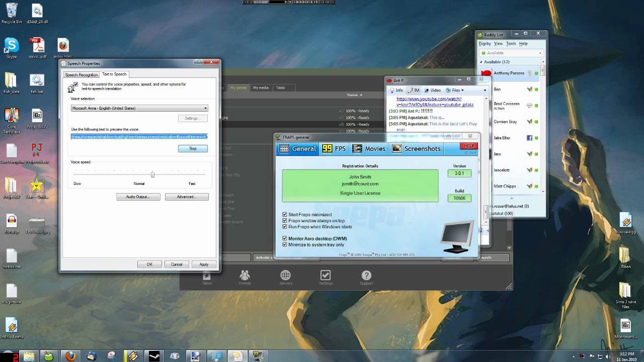The height and width of the screenshot is (362, 644).
Task: Select the fish_data folder icon
Action: pos(11,83)
